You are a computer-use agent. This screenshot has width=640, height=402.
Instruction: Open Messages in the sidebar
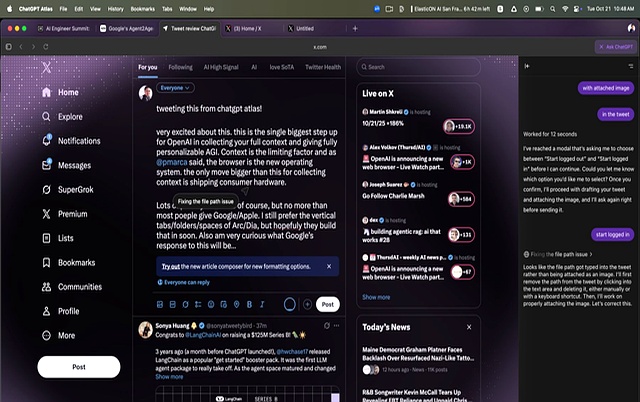(66, 165)
